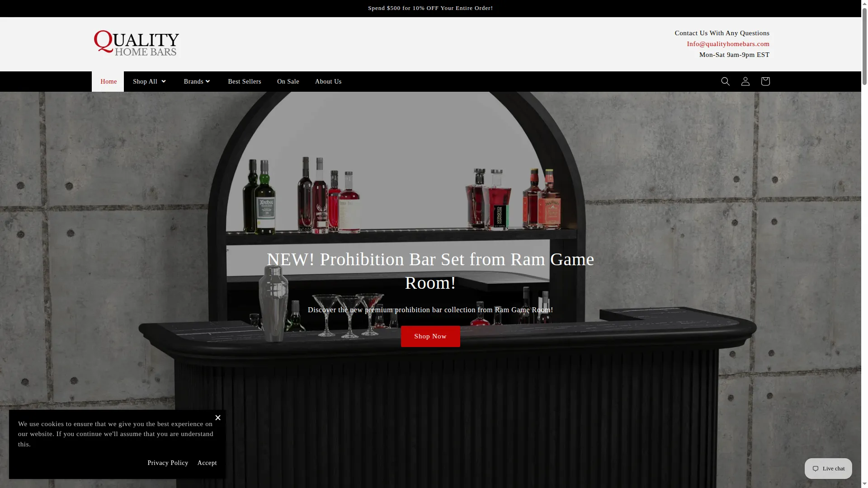Open the shopping cart icon
Screen dimensions: 868x488
coord(765,81)
